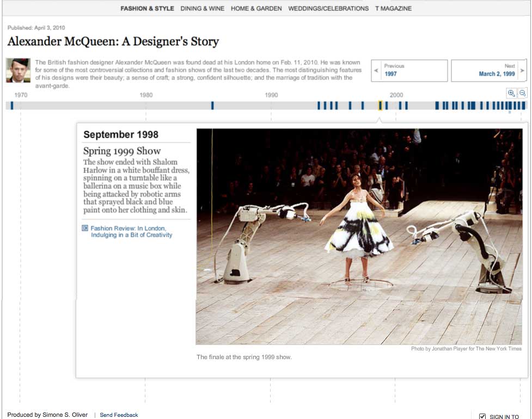Viewport: 532px width, 419px height.
Task: Zoom in on the timeline with the magnifier icon
Action: coord(511,93)
